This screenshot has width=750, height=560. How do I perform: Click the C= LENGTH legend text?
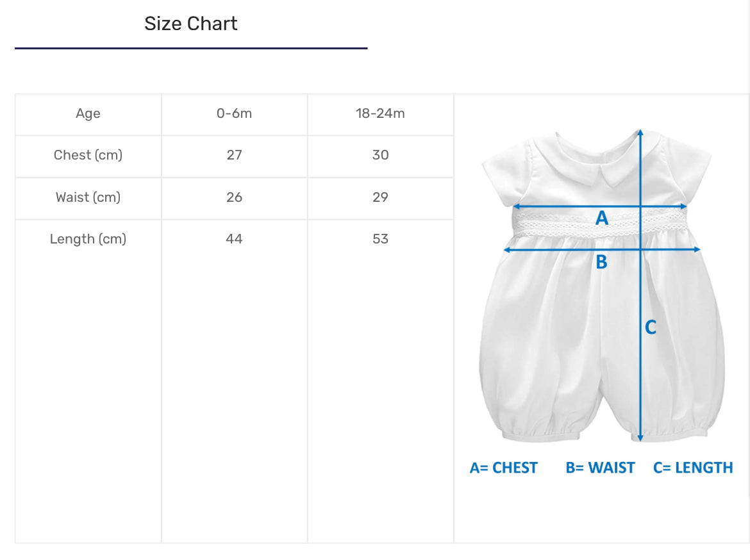coord(693,468)
